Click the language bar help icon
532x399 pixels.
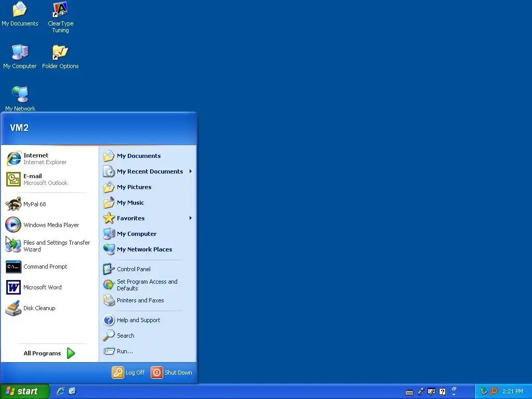tap(443, 392)
